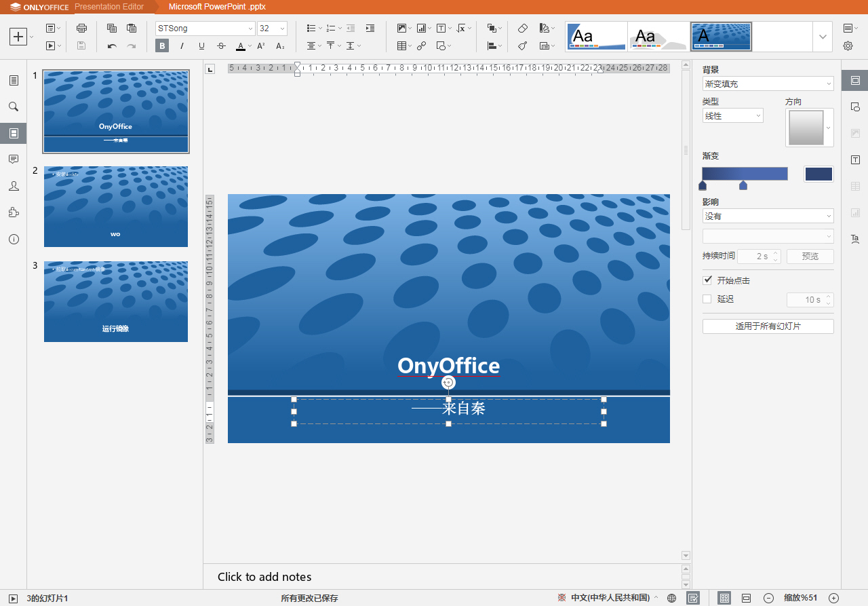Insert a hyperlink
The image size is (868, 606).
(x=422, y=46)
